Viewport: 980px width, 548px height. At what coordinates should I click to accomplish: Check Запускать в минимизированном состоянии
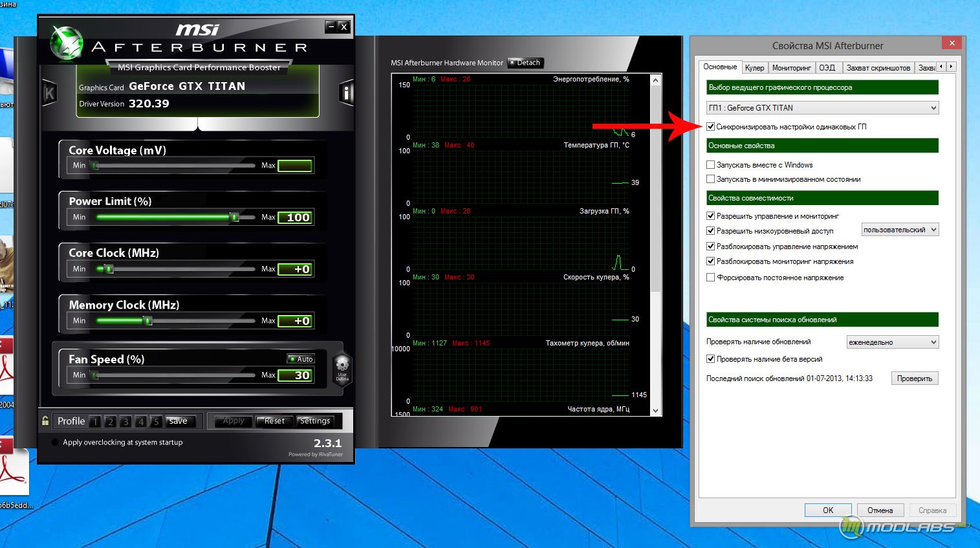coord(711,179)
